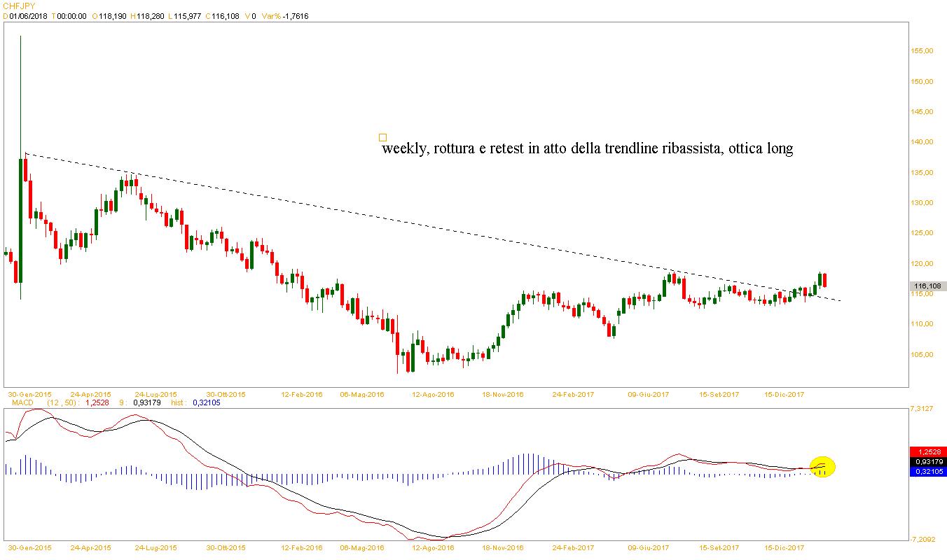This screenshot has width=947, height=560.
Task: Click the date field 01/06/2018 in header
Action: 28,17
